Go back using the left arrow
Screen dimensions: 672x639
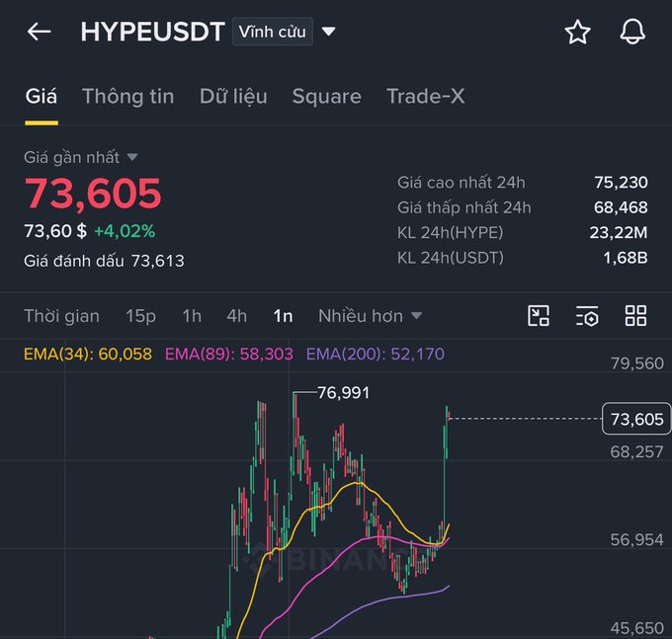[x=39, y=32]
